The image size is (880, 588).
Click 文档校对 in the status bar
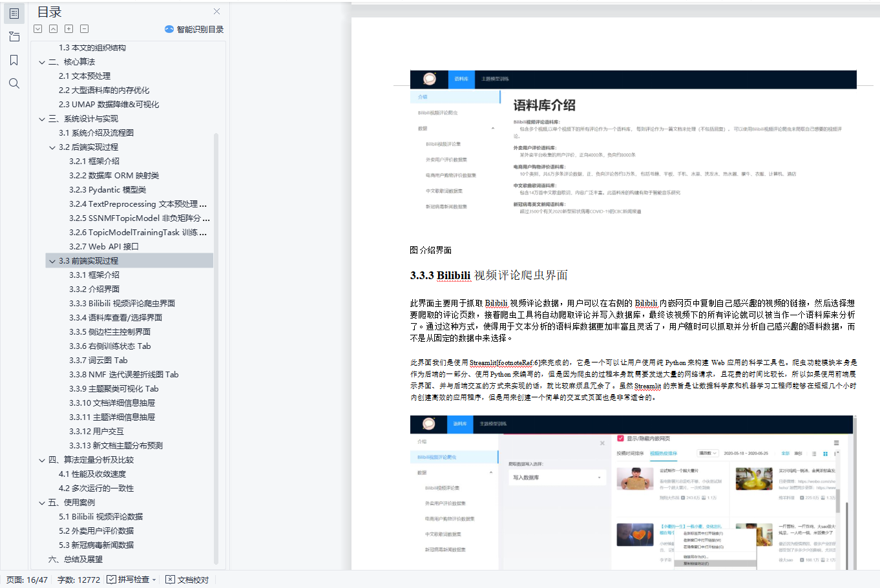click(187, 580)
